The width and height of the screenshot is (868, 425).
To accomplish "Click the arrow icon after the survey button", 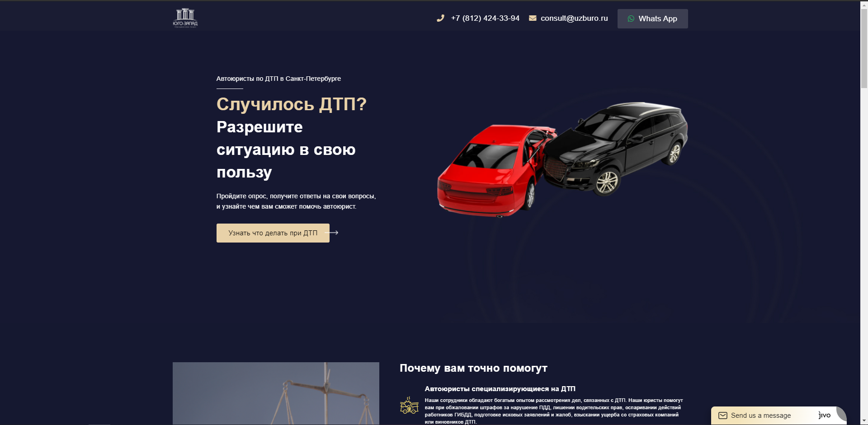I will point(336,232).
